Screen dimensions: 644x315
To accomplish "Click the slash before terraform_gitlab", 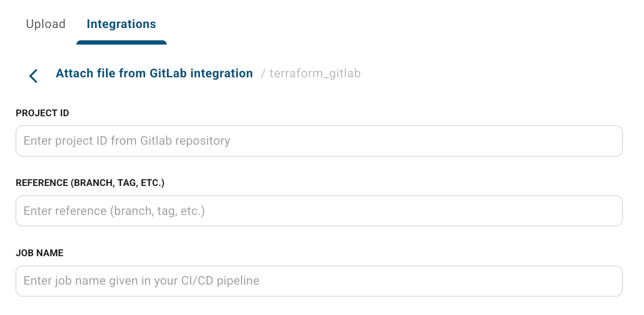I will (x=263, y=74).
